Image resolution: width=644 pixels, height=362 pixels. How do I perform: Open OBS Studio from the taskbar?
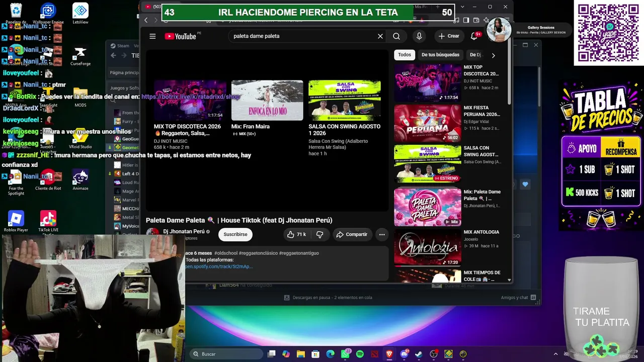pyautogui.click(x=434, y=354)
